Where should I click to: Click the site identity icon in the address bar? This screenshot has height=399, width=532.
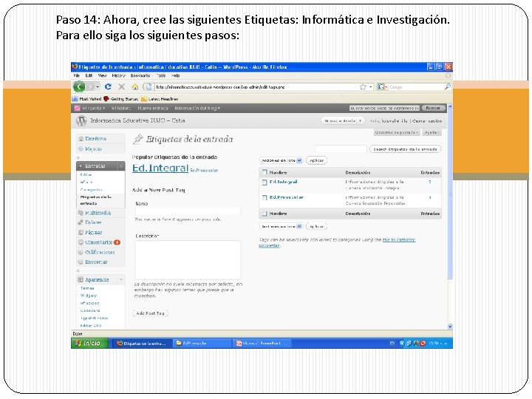(148, 87)
